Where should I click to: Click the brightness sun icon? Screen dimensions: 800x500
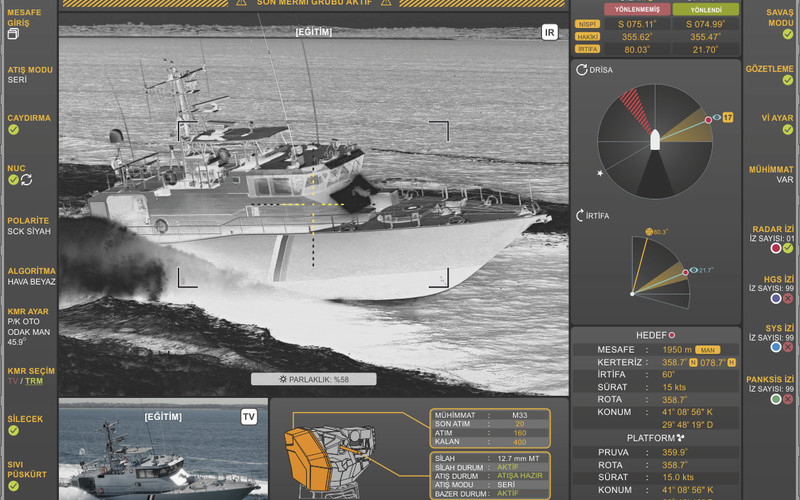[x=283, y=379]
